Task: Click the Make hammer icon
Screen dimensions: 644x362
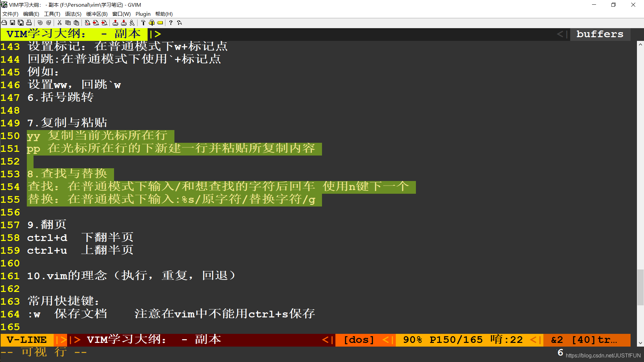Action: coord(143,23)
